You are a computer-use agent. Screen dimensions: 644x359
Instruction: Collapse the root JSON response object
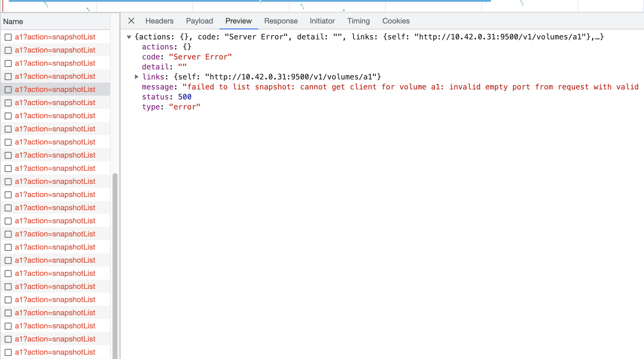pyautogui.click(x=129, y=37)
